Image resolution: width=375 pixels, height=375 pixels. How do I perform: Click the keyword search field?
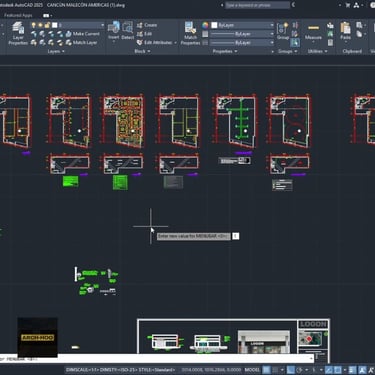257,5
